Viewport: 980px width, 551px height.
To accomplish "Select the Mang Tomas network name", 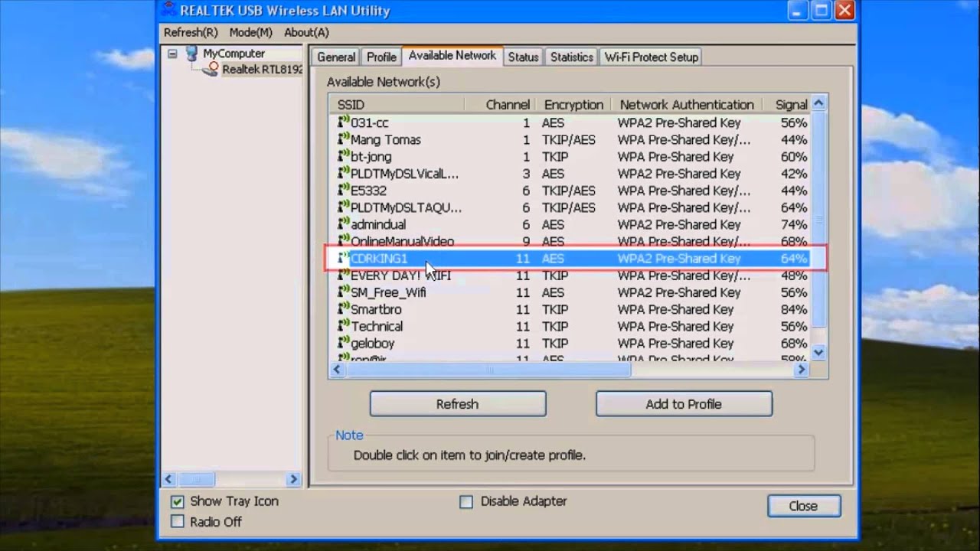I will pos(386,139).
